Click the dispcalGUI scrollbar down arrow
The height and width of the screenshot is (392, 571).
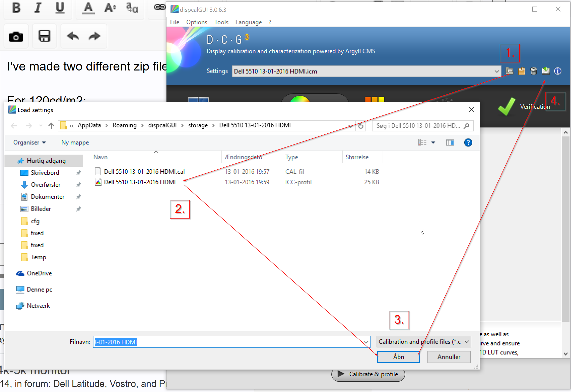coord(566,354)
